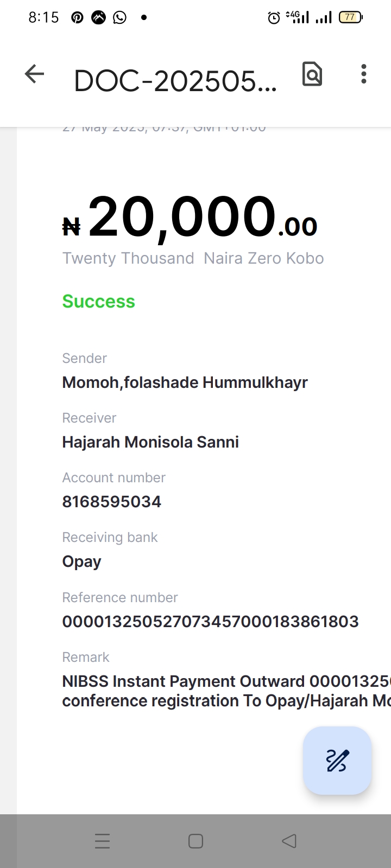Screen dimensions: 391x868
Task: Select the DOC-202505 document title
Action: [x=175, y=82]
